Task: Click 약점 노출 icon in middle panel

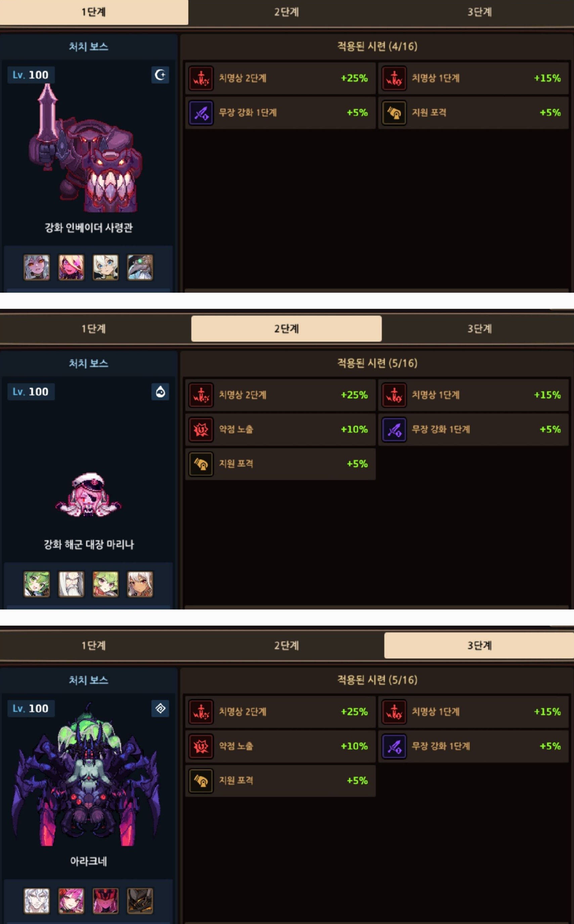Action: coord(201,429)
